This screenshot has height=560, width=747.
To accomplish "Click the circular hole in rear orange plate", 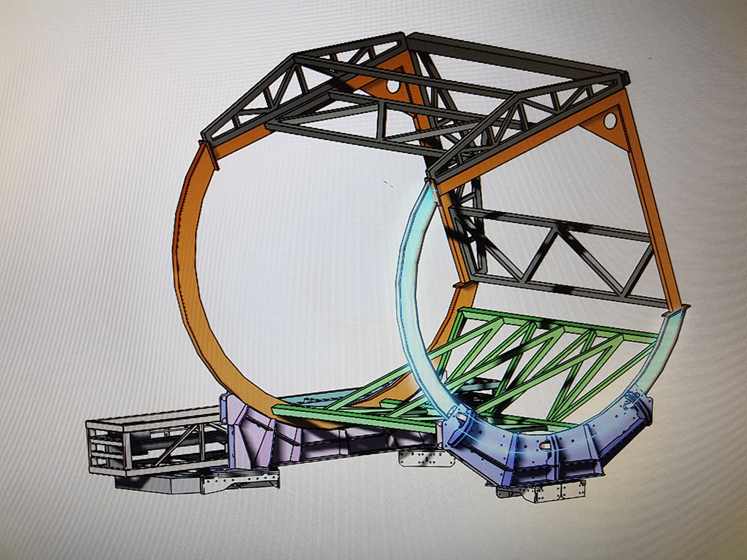I will point(393,87).
